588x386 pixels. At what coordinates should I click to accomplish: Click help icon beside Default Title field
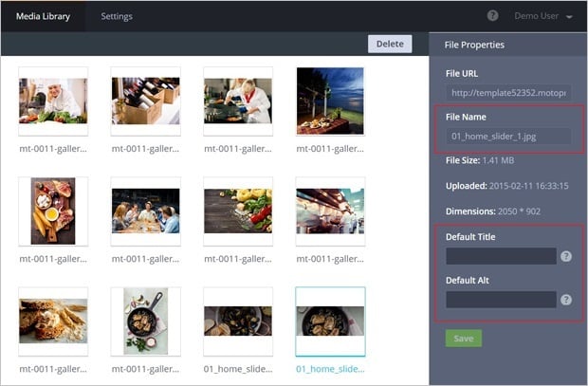click(566, 256)
